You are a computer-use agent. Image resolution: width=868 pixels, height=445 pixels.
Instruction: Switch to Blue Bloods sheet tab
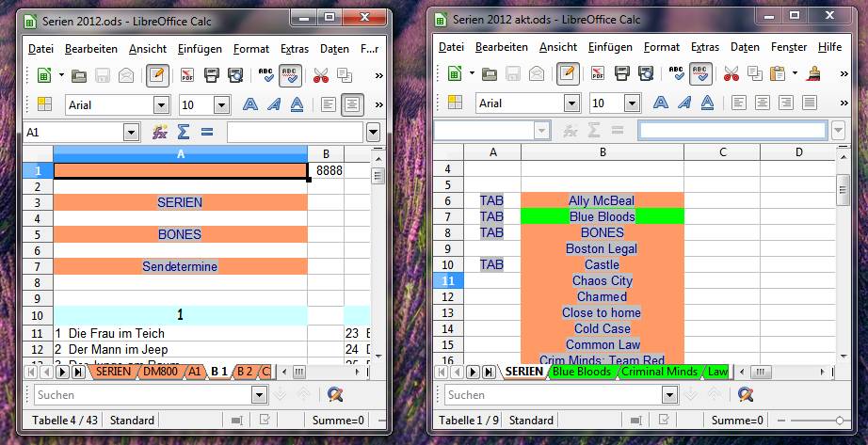click(581, 372)
